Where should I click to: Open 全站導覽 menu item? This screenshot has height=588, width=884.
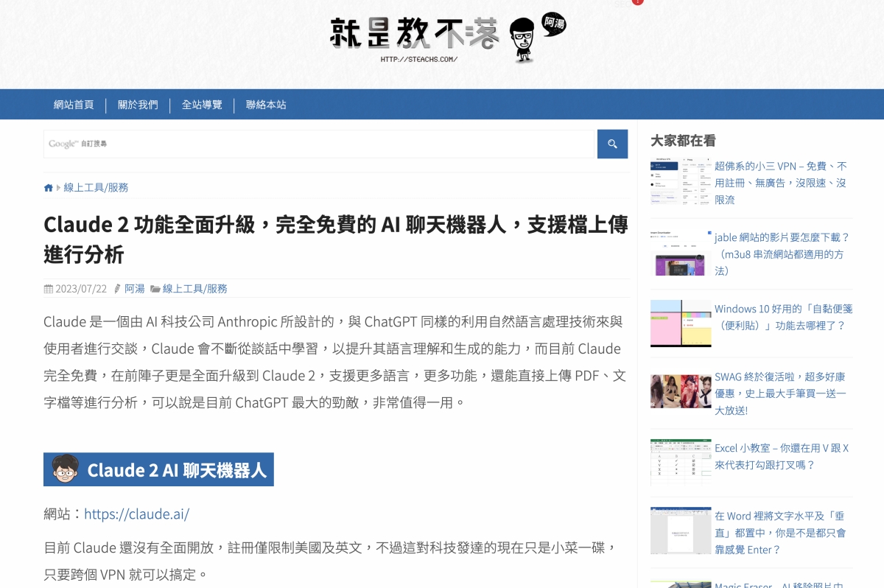click(x=202, y=105)
